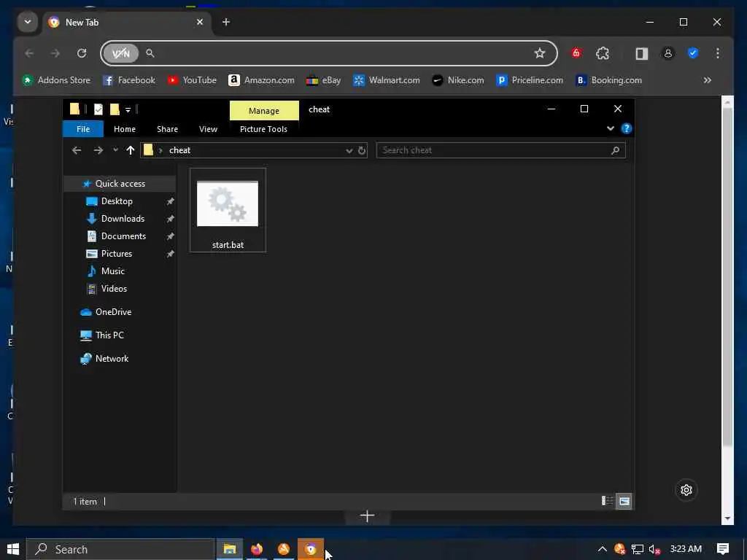Viewport: 747px width, 560px height.
Task: Click the plus button below Explorer
Action: [x=368, y=516]
